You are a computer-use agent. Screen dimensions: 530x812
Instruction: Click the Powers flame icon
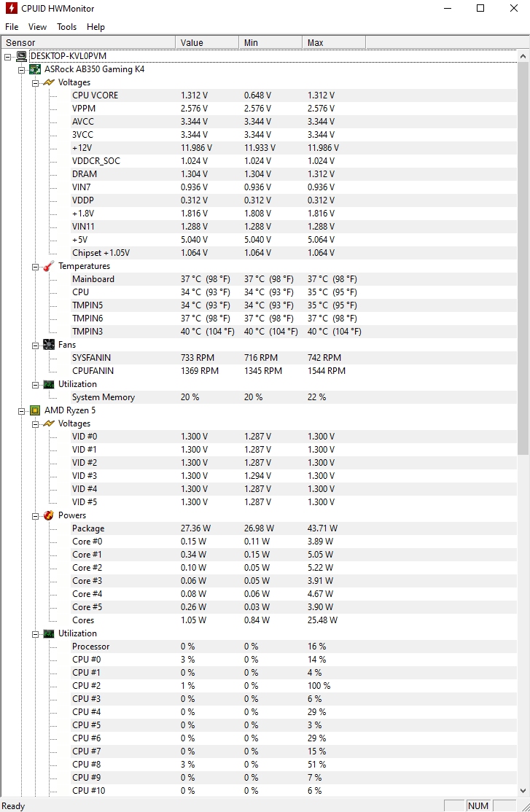pyautogui.click(x=49, y=515)
